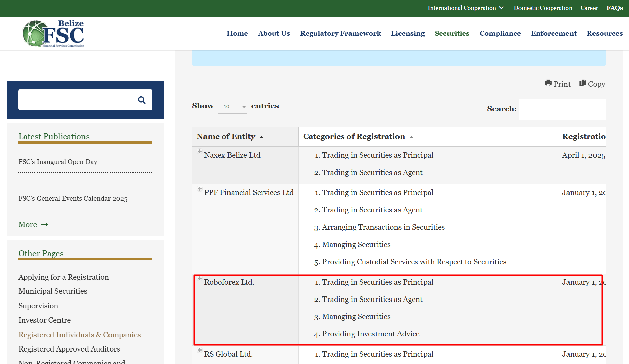Screen dimensions: 629x364
Task: Click Roboforex's Providing Investment Advice entry
Action: click(x=371, y=334)
